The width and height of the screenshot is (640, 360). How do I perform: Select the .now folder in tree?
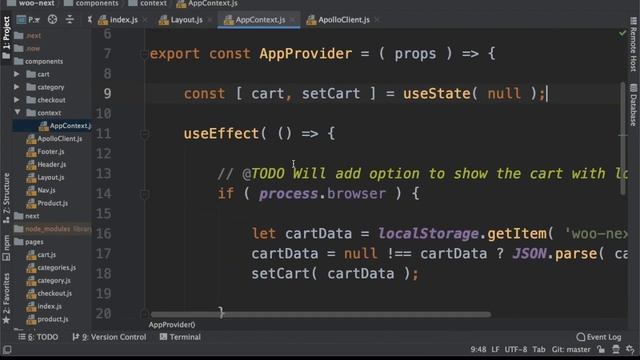[32, 48]
